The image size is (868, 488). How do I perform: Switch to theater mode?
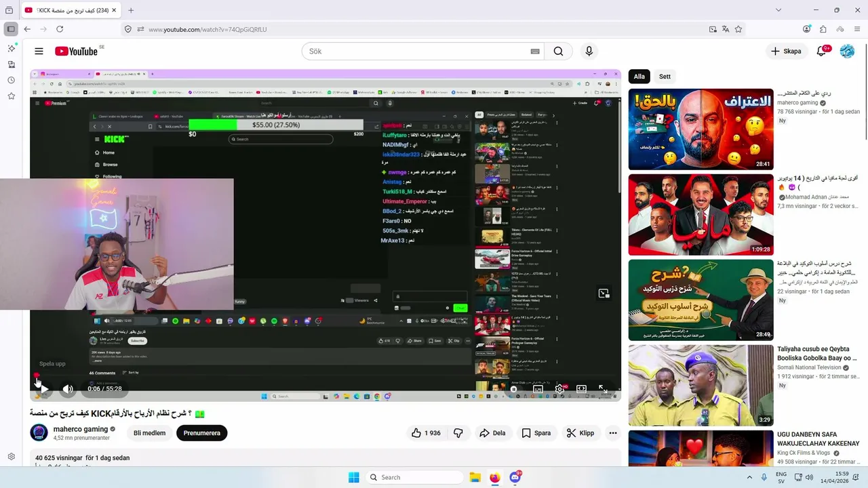(581, 388)
